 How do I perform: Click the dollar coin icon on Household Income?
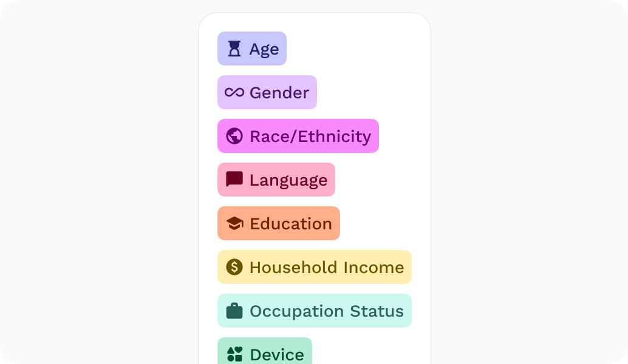(234, 267)
